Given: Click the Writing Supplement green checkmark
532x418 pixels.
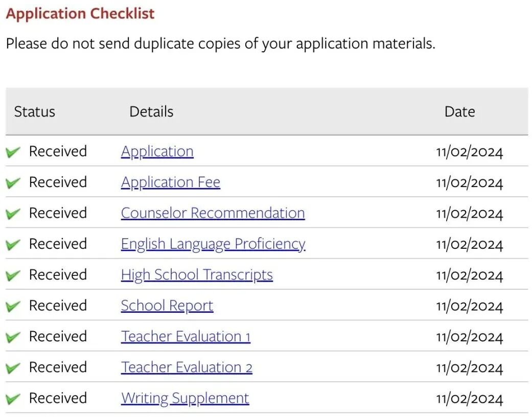Looking at the screenshot, I should (13, 399).
